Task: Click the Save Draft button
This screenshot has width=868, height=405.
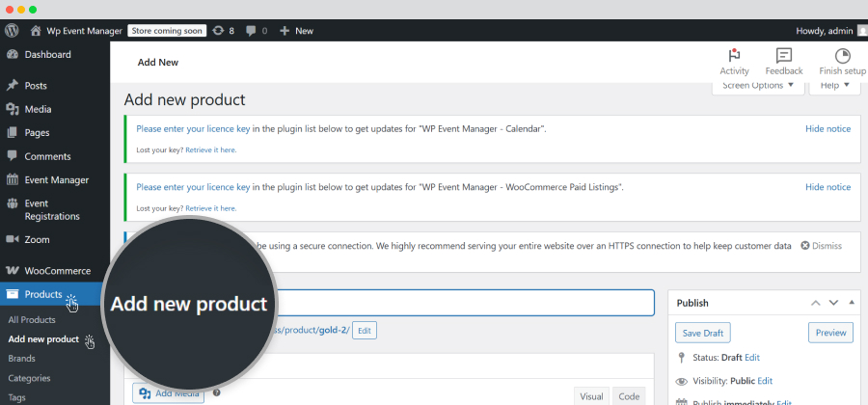Action: pyautogui.click(x=702, y=333)
